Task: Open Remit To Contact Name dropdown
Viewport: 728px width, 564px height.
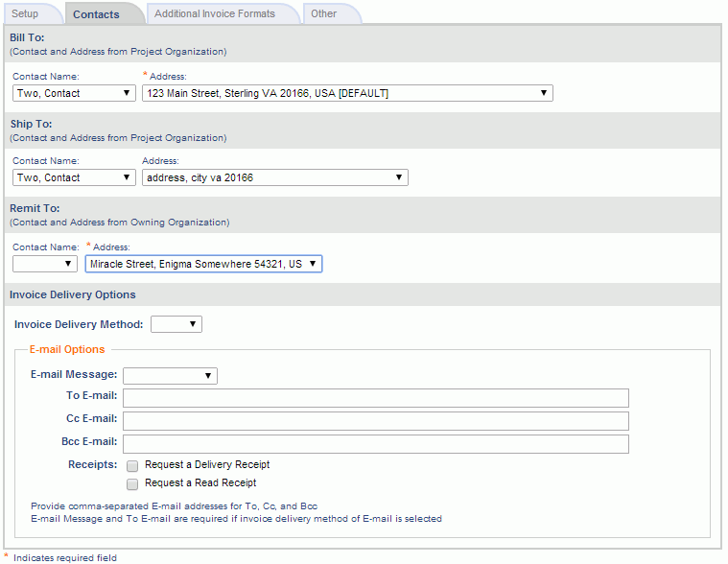Action: pyautogui.click(x=44, y=264)
